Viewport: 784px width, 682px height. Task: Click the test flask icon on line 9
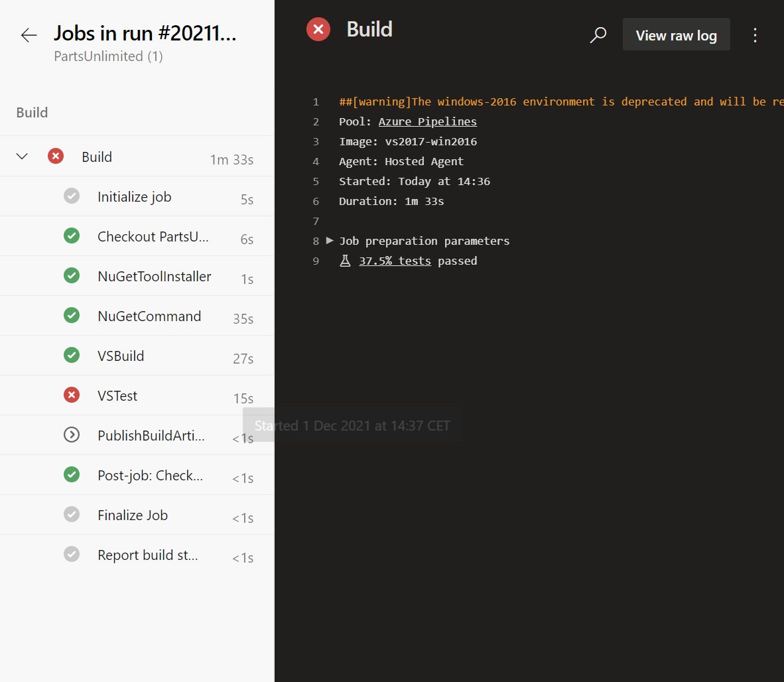click(x=345, y=261)
